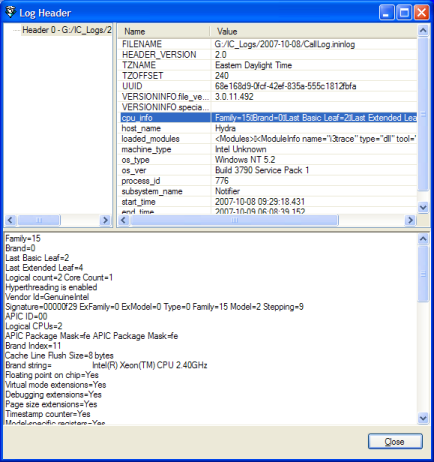Select the cpu_info row
The height and width of the screenshot is (462, 434).
click(268, 118)
